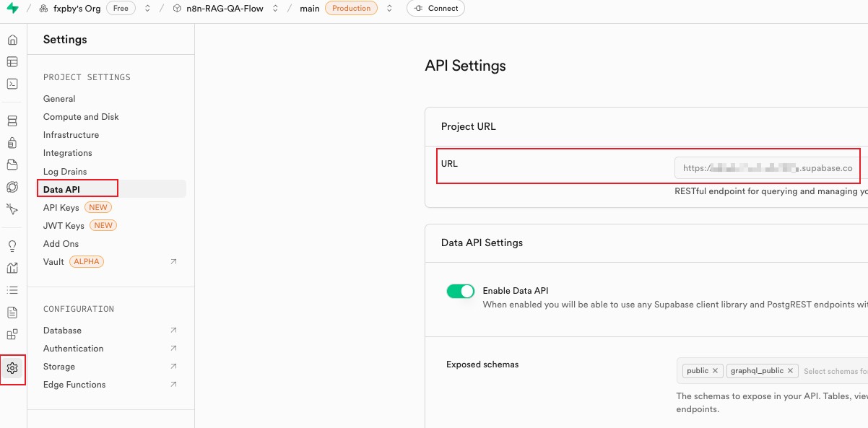Viewport: 868px width, 428px height.
Task: Open the main branch switcher dropdown
Action: click(389, 9)
